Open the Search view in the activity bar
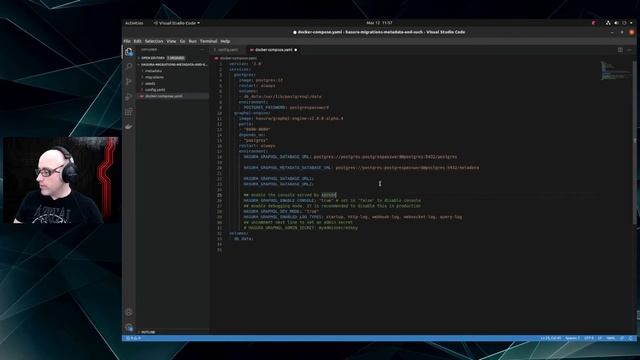 point(129,66)
